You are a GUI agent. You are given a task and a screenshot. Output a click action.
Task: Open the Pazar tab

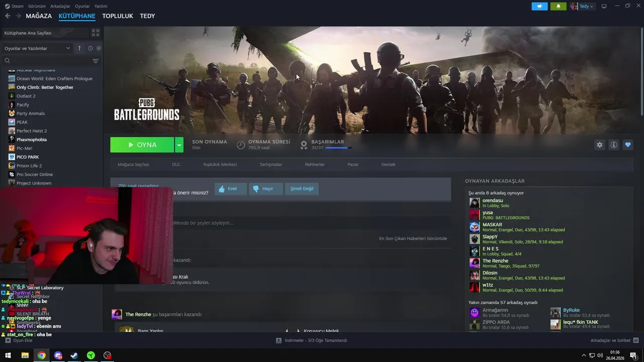353,164
